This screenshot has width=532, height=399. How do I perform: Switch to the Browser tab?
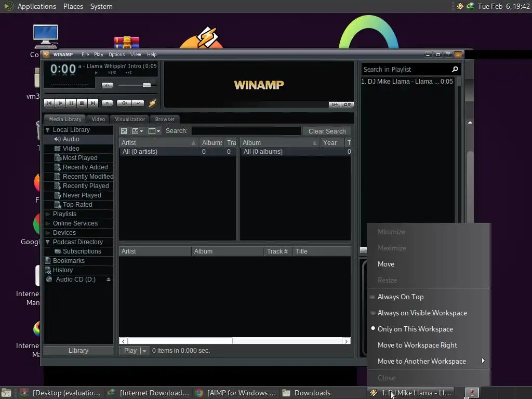tap(165, 119)
